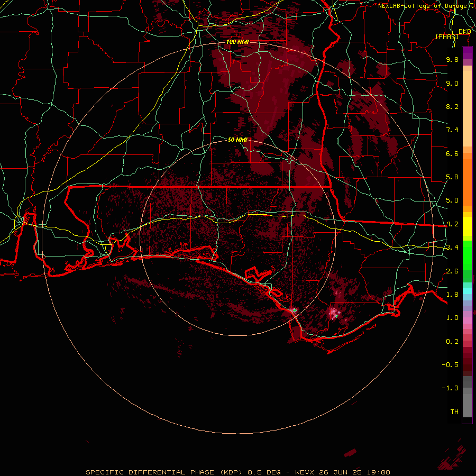Click the purple top segment of color bar
476x476 pixels.
click(x=467, y=53)
